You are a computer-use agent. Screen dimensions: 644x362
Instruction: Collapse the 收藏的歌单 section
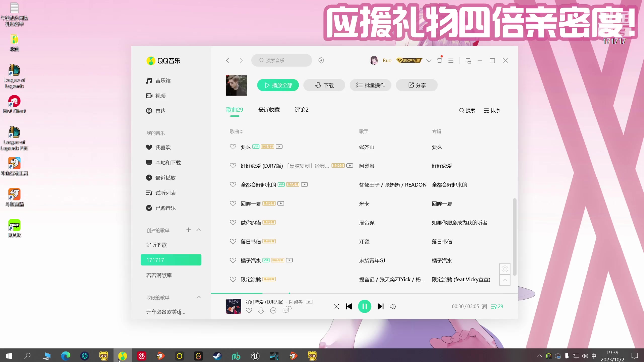199,297
